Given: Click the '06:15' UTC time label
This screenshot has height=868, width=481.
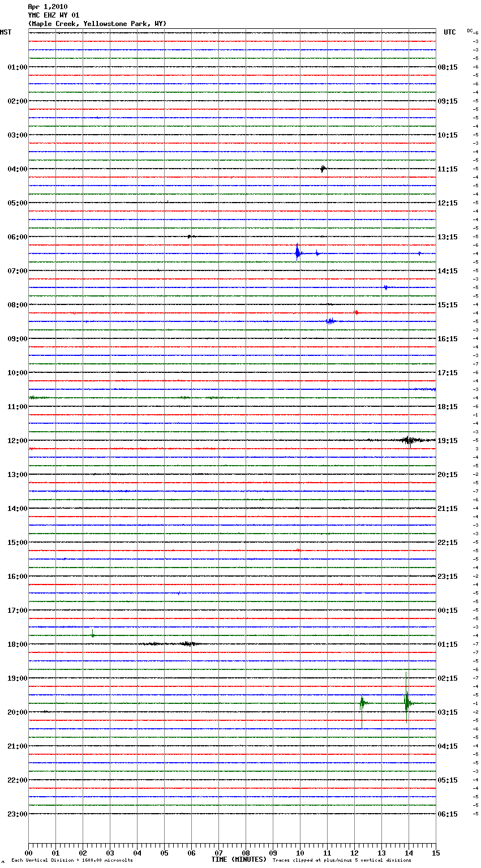Looking at the screenshot, I should point(448,814).
